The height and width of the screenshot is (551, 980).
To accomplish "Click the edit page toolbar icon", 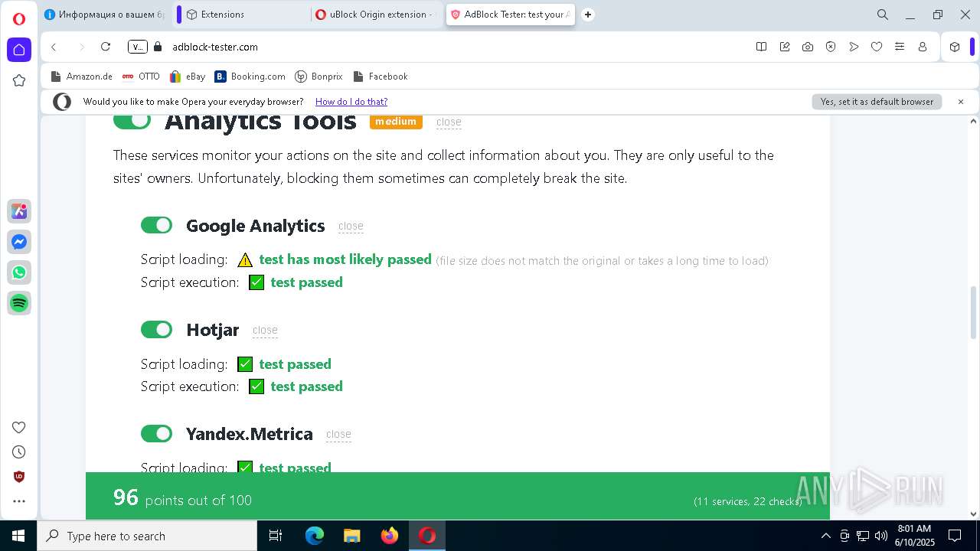I will tap(785, 47).
